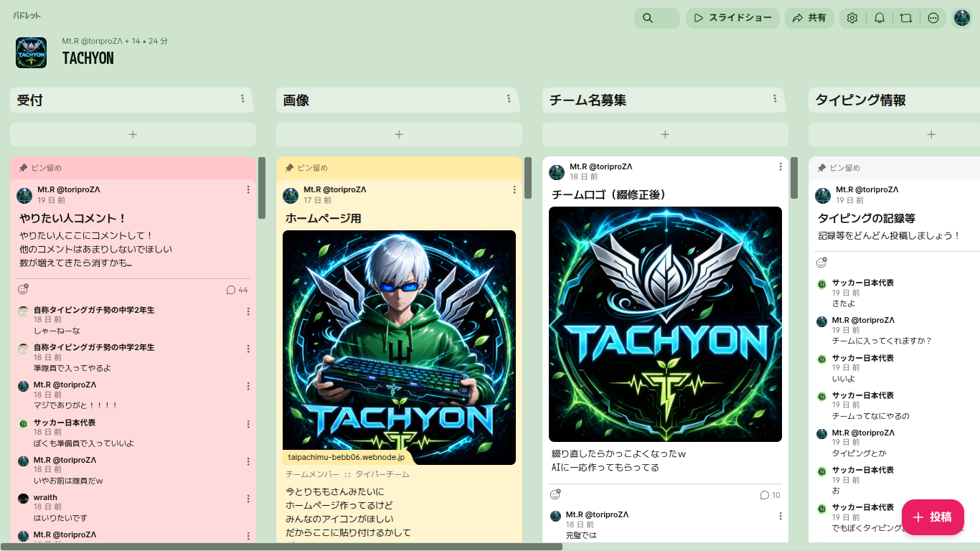The height and width of the screenshot is (551, 980).
Task: Click the TACHYON board icon beside the title
Action: 32,52
